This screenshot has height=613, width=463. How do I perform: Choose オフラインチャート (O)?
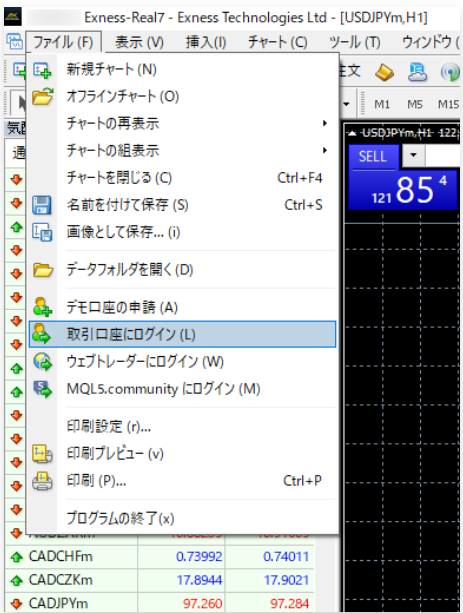[182, 96]
